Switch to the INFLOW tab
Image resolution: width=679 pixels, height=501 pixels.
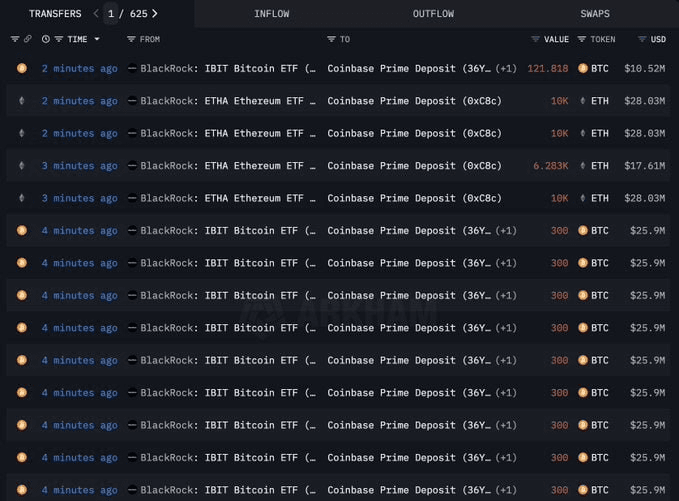click(x=272, y=14)
